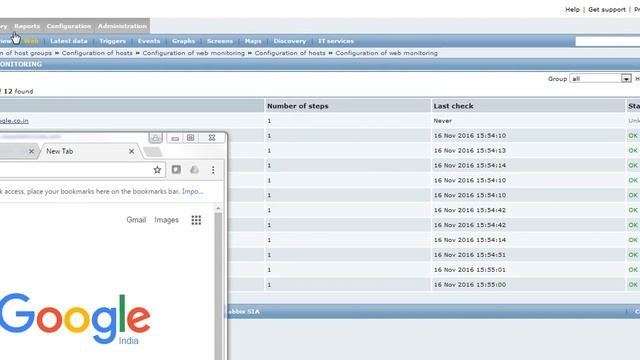The height and width of the screenshot is (360, 640).
Task: Open IT services in Zabbix submenu
Action: click(336, 41)
